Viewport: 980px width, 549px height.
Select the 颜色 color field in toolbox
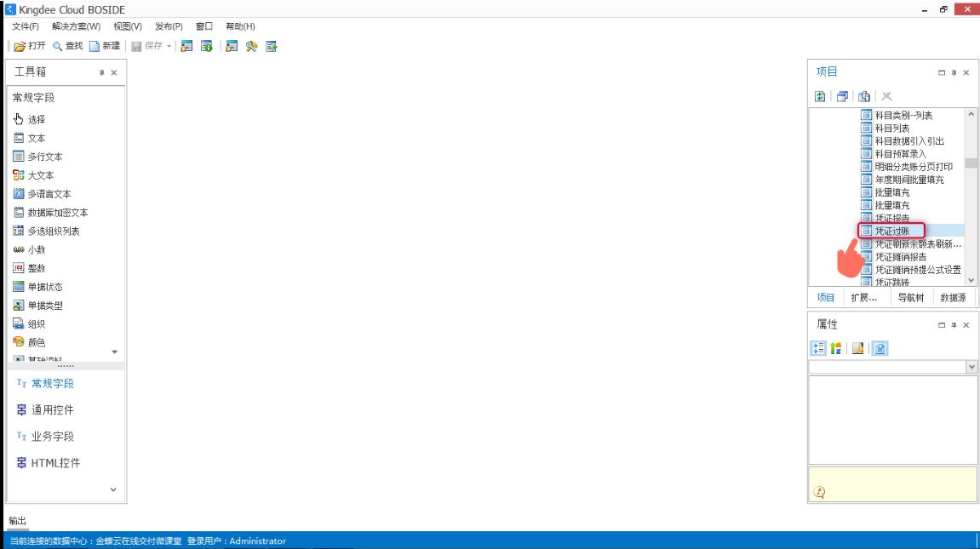click(x=36, y=342)
